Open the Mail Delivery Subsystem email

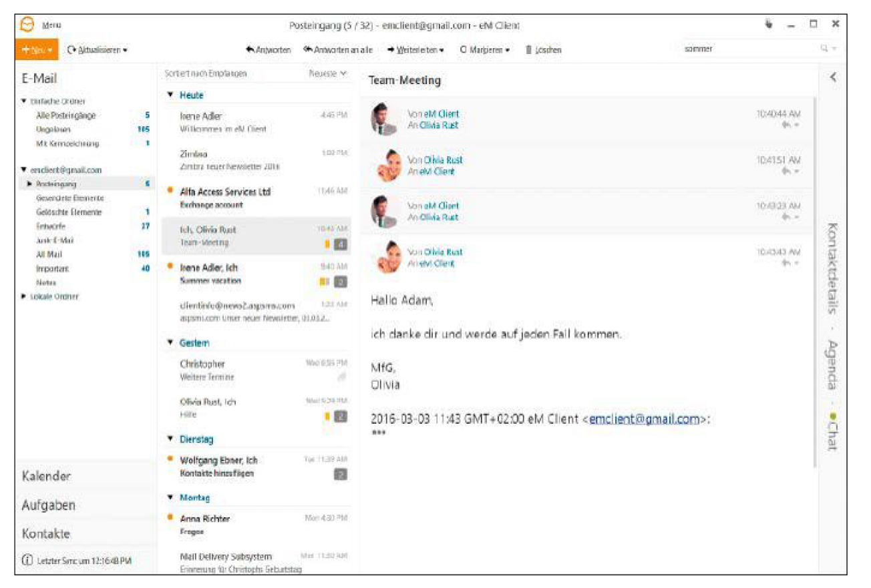point(257,562)
